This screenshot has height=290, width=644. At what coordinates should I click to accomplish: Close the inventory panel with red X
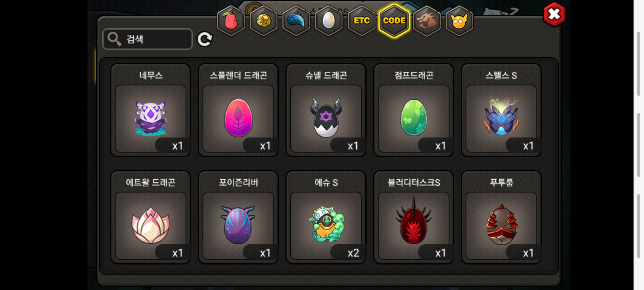(554, 14)
